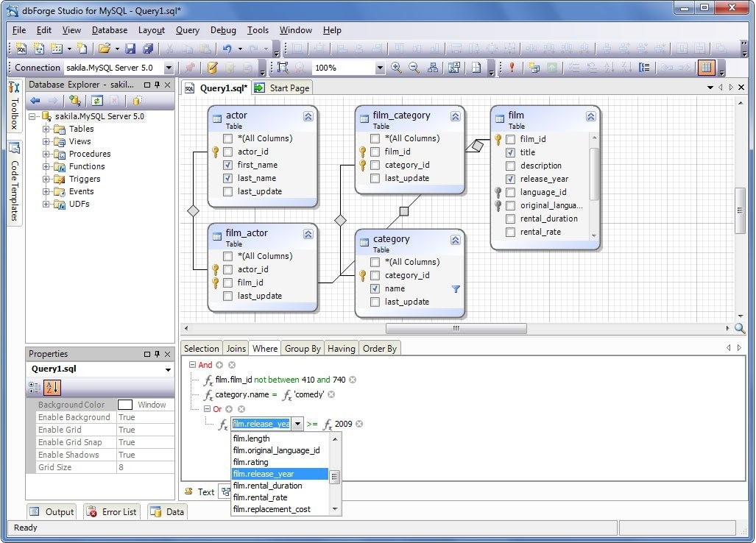
Task: Uncheck first_name in the actor table
Action: coord(228,165)
